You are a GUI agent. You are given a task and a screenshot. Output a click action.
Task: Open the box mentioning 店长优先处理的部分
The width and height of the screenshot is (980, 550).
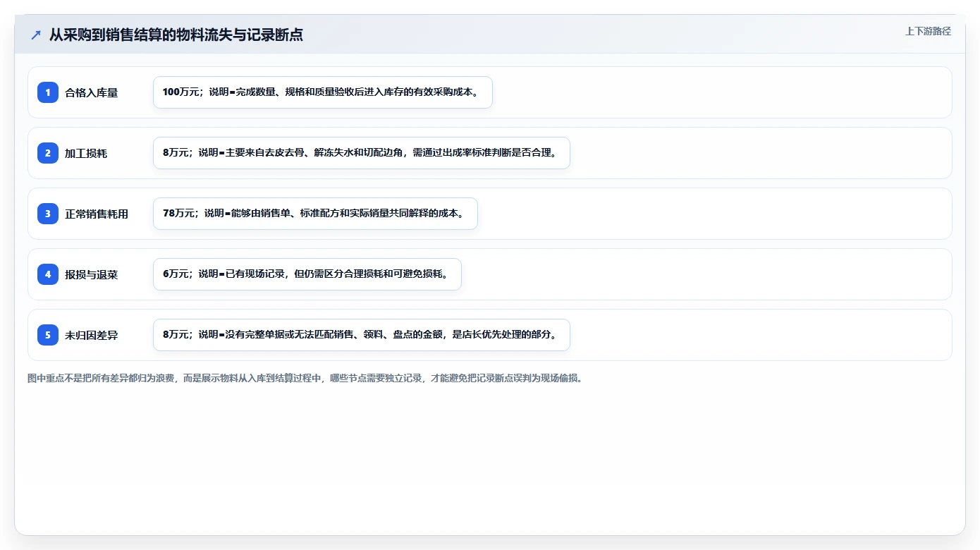[x=362, y=335]
